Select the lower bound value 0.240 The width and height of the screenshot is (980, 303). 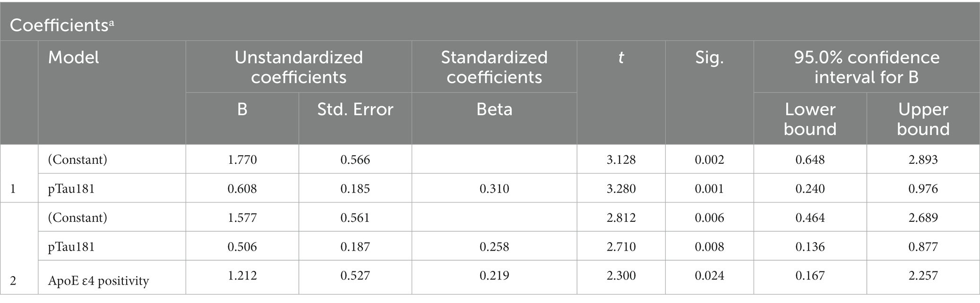(810, 189)
